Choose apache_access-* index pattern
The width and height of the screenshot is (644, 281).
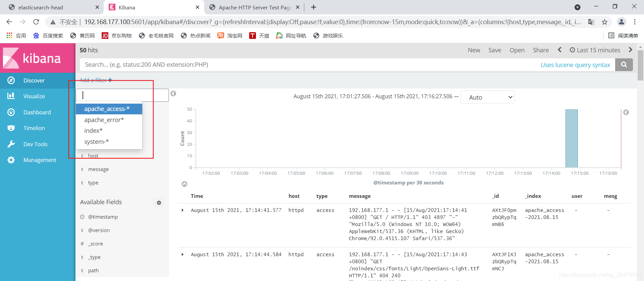(109, 109)
